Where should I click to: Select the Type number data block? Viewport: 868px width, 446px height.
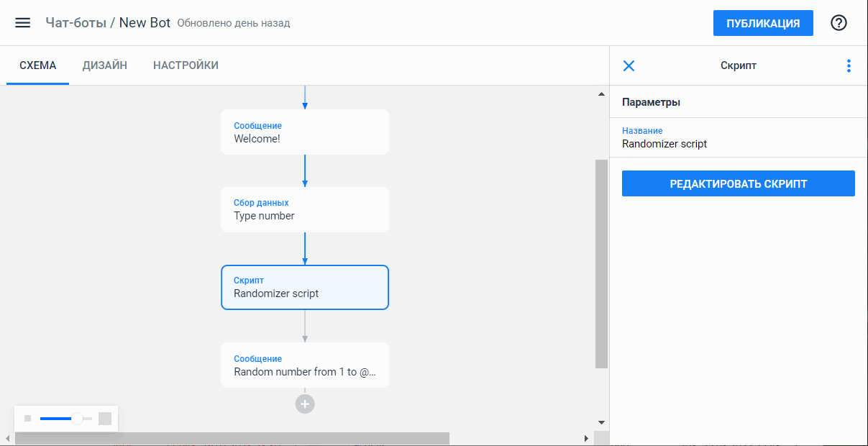pyautogui.click(x=305, y=209)
